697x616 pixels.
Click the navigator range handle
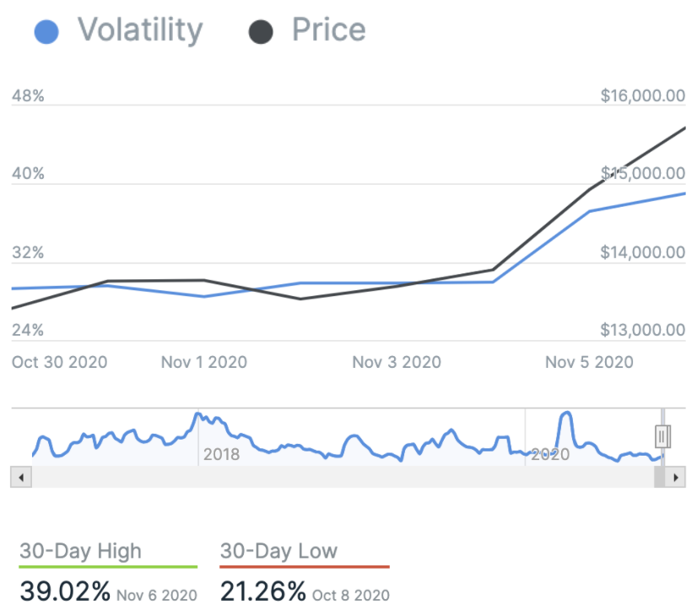coord(662,435)
